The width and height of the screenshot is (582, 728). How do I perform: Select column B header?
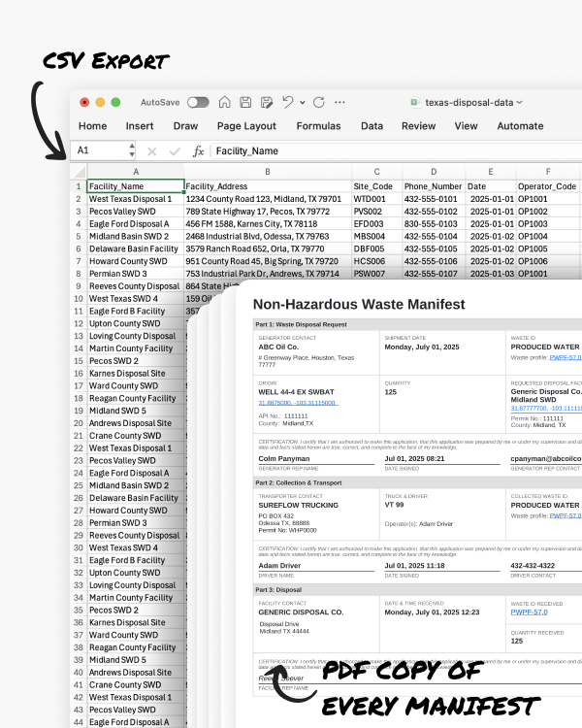tap(268, 172)
